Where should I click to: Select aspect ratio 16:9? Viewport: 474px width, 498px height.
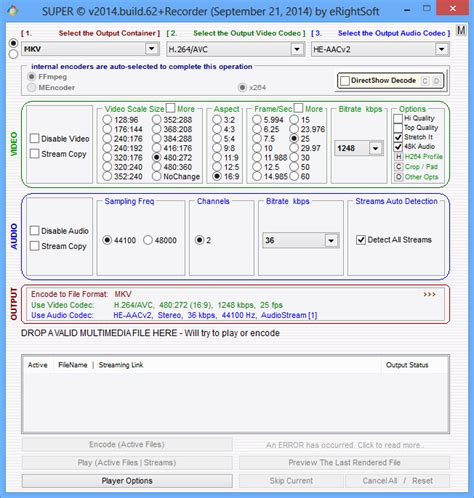pyautogui.click(x=217, y=176)
